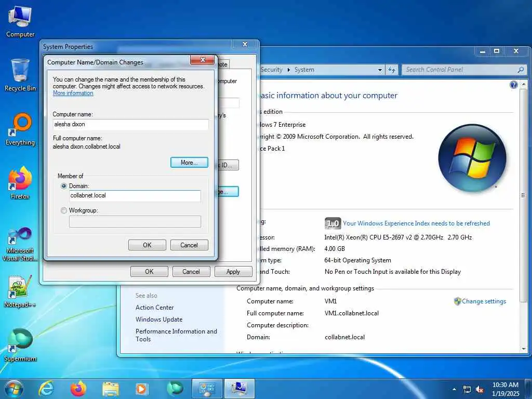The height and width of the screenshot is (399, 532).
Task: Click the Change settings link
Action: point(484,301)
